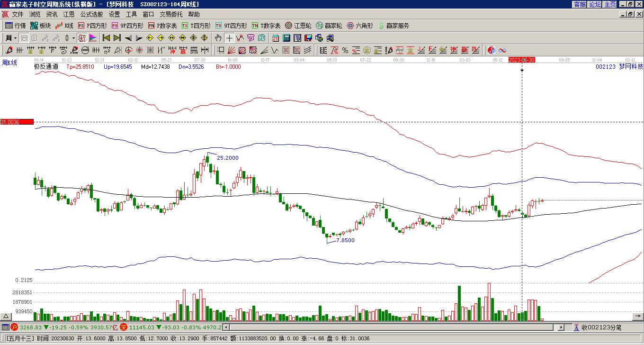This screenshot has height=345, width=644.
Task: Open the 交易委托 menu
Action: pos(171,15)
